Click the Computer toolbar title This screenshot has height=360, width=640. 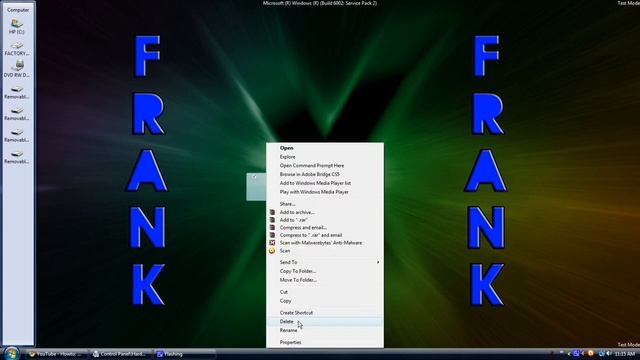18,10
